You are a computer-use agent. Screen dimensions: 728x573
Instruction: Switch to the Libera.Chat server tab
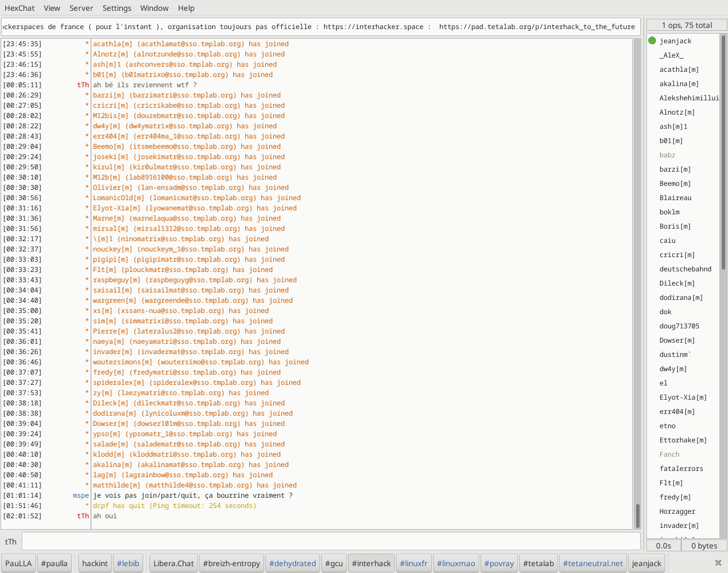(x=173, y=563)
